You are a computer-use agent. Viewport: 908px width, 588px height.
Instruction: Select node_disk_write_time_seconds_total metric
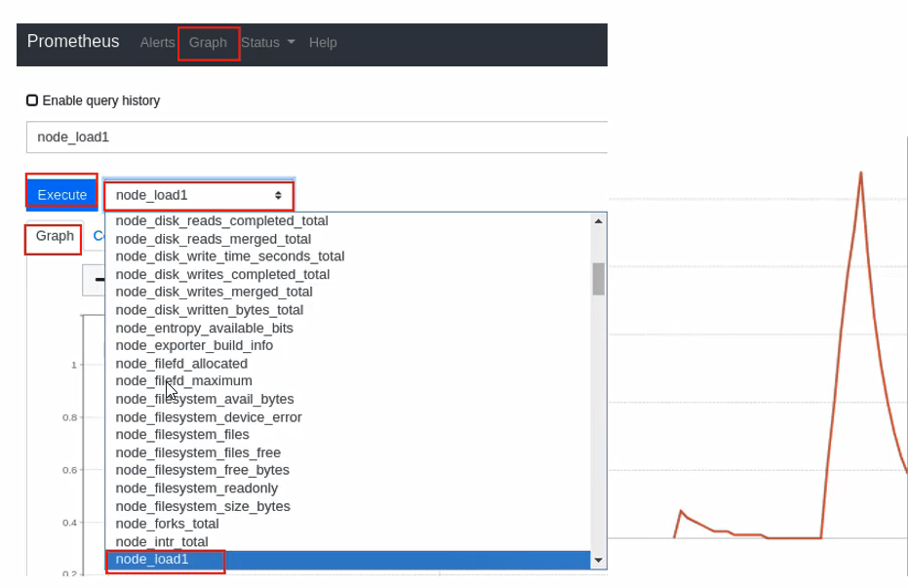click(x=347, y=256)
